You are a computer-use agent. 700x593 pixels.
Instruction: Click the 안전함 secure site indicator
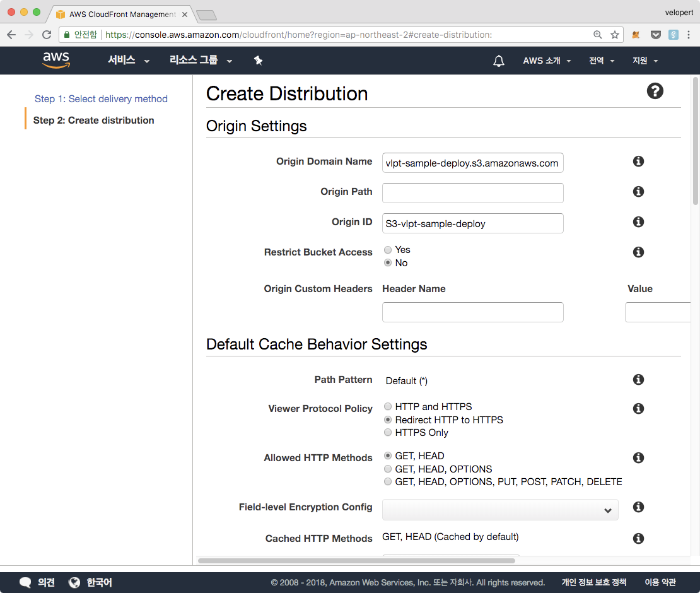pos(81,35)
